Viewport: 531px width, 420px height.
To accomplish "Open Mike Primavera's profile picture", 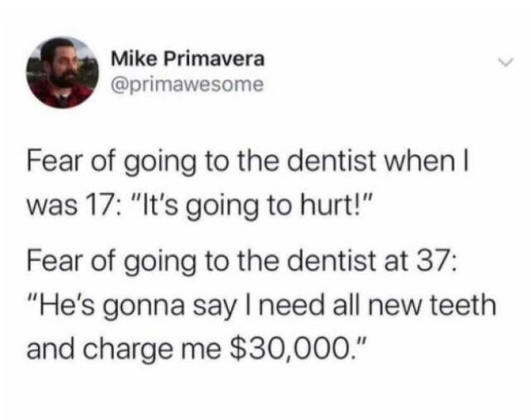I will tap(63, 72).
